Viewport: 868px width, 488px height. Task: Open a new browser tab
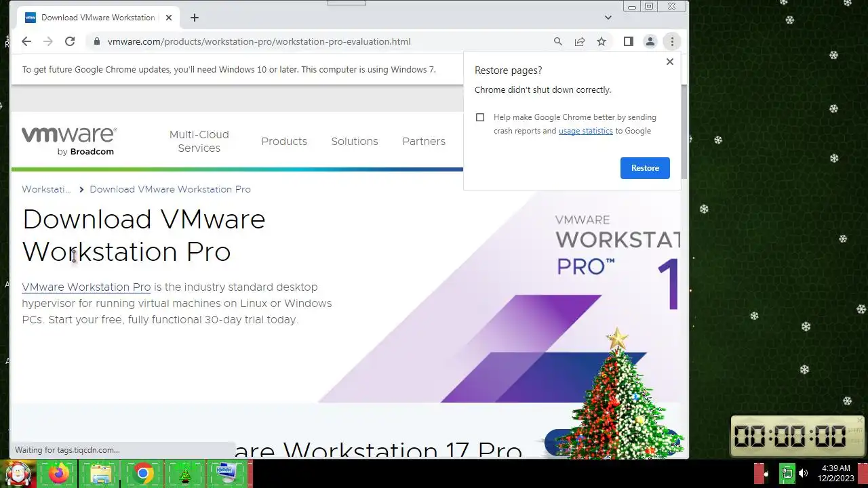pyautogui.click(x=195, y=18)
